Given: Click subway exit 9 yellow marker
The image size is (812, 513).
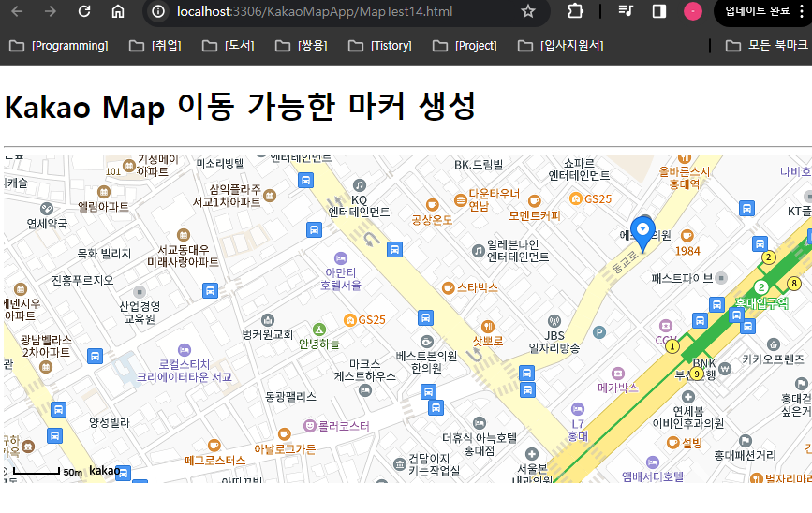Looking at the screenshot, I should pos(697,374).
